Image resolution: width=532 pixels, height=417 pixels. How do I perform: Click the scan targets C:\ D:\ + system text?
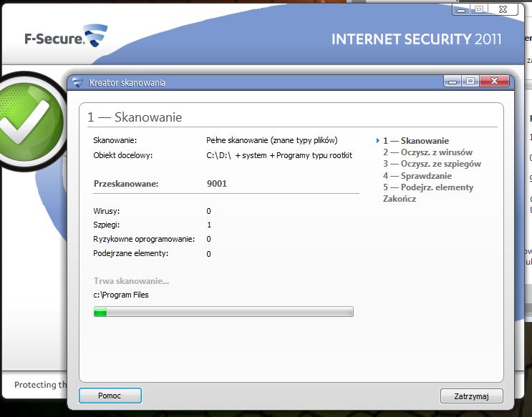pos(279,155)
